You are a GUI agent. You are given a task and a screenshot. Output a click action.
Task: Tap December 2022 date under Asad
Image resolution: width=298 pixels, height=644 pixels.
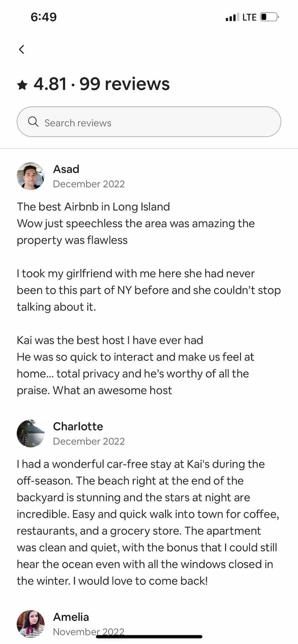click(x=89, y=184)
